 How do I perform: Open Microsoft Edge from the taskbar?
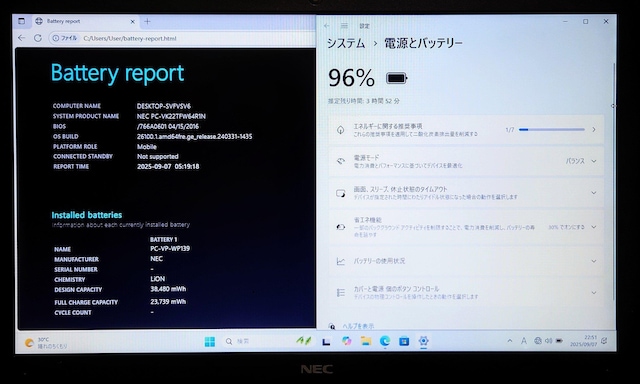[385, 341]
